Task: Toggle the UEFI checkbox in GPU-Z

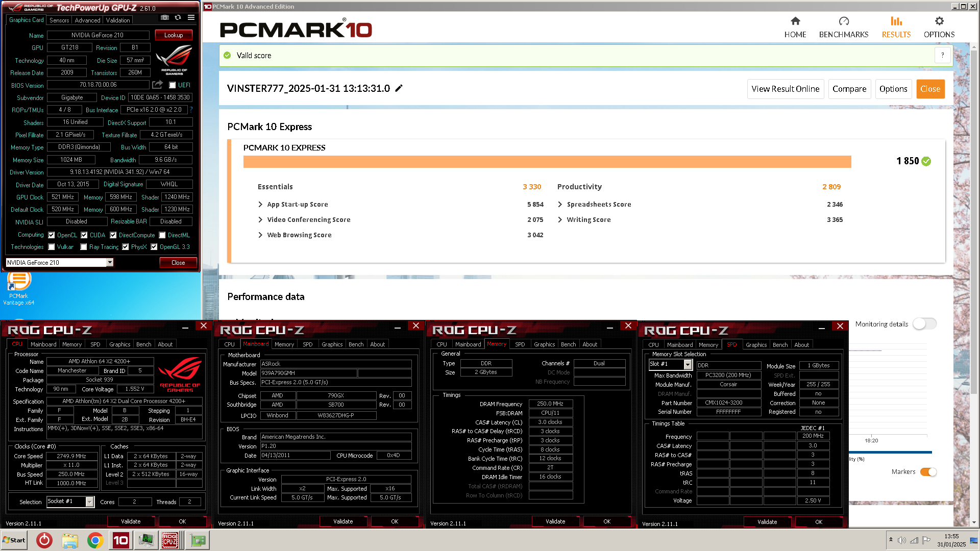Action: (173, 85)
